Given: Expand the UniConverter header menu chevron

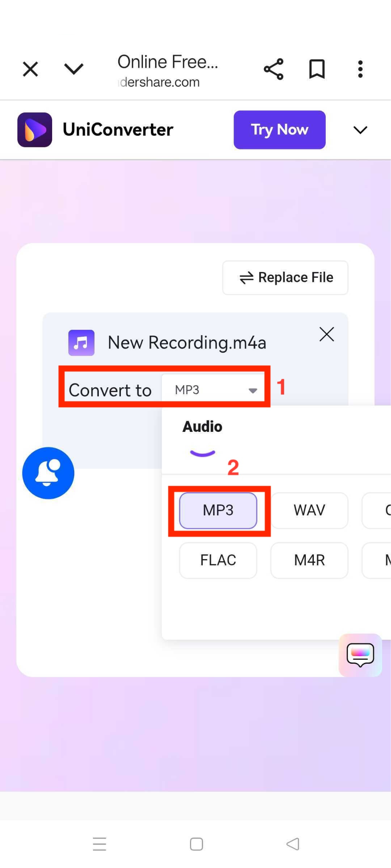Looking at the screenshot, I should [x=360, y=130].
